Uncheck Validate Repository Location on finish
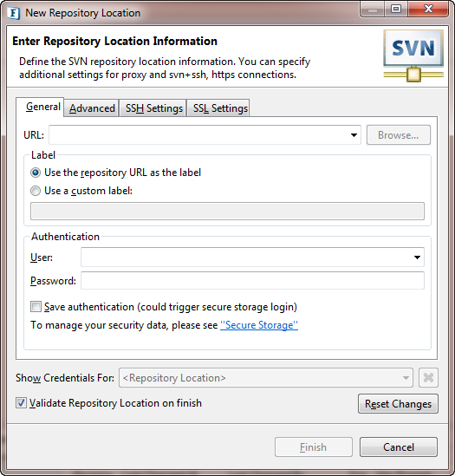Screen dimensions: 455x476 pyautogui.click(x=21, y=403)
